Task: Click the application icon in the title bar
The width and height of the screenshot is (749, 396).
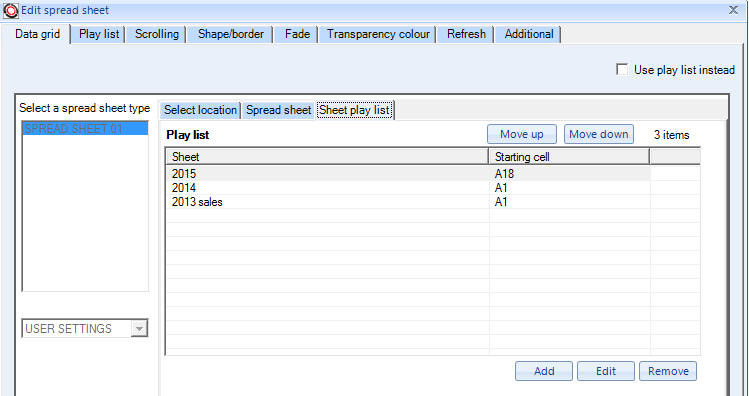Action: pos(11,11)
